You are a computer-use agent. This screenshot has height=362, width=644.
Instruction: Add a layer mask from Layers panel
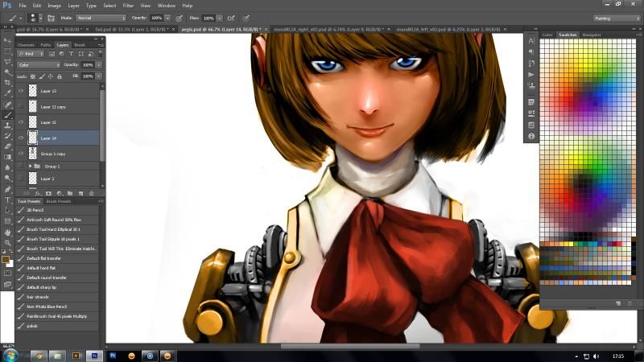pos(48,193)
